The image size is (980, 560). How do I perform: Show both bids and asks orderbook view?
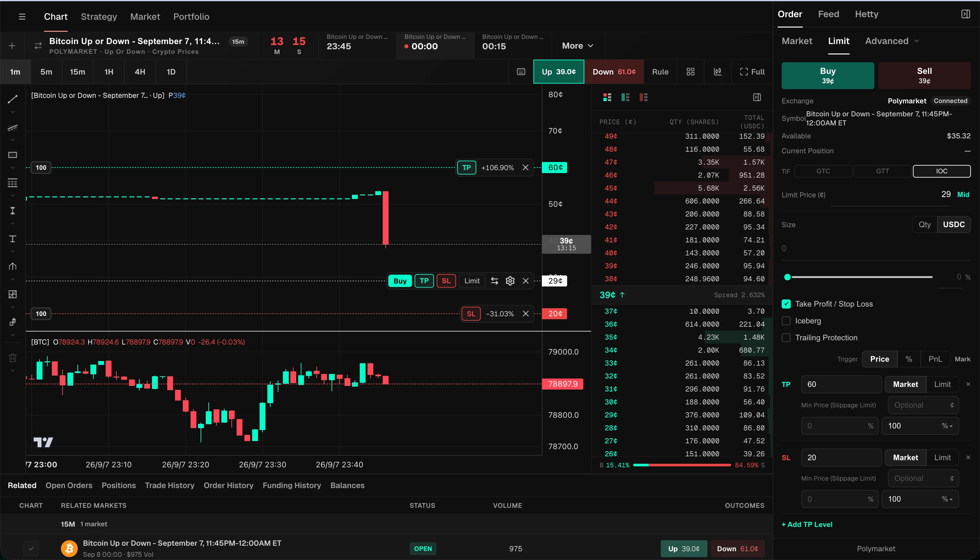click(x=607, y=97)
